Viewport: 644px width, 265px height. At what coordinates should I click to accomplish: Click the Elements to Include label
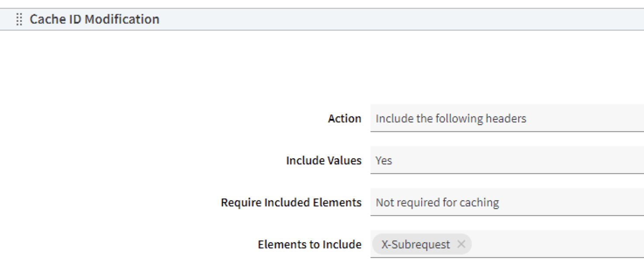point(309,244)
